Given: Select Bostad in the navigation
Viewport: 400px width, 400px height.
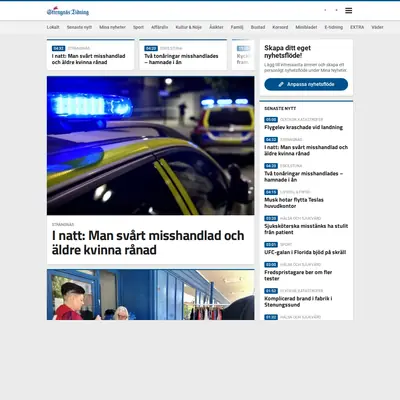Looking at the screenshot, I should click(x=258, y=27).
